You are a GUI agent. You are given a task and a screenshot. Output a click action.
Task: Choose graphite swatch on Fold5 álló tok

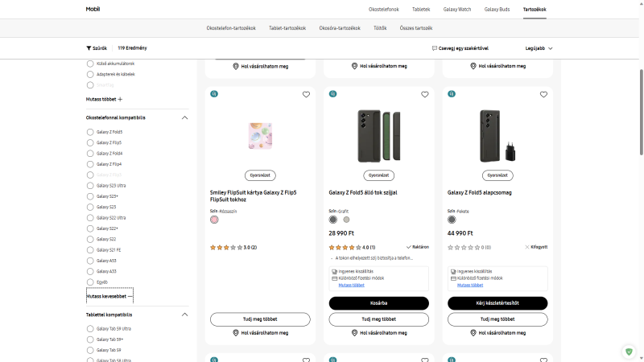tap(333, 220)
